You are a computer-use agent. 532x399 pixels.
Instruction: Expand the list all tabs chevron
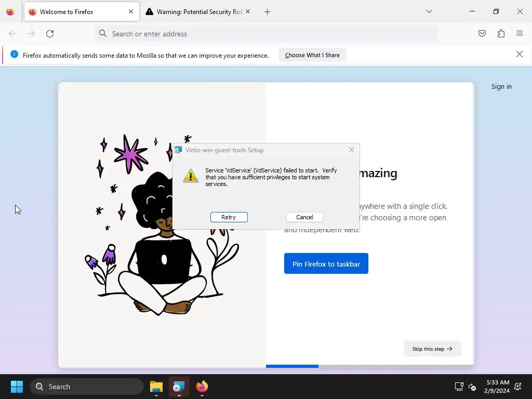429,11
